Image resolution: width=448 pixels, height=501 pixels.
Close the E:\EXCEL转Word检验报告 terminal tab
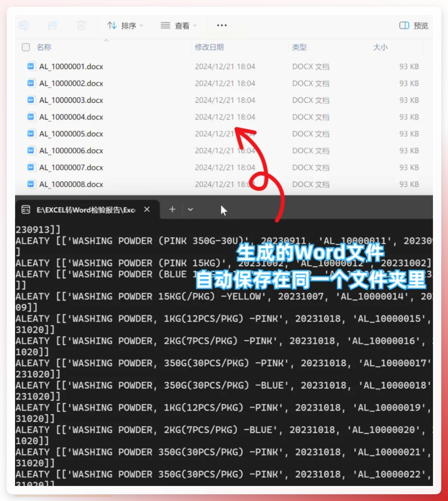[147, 209]
